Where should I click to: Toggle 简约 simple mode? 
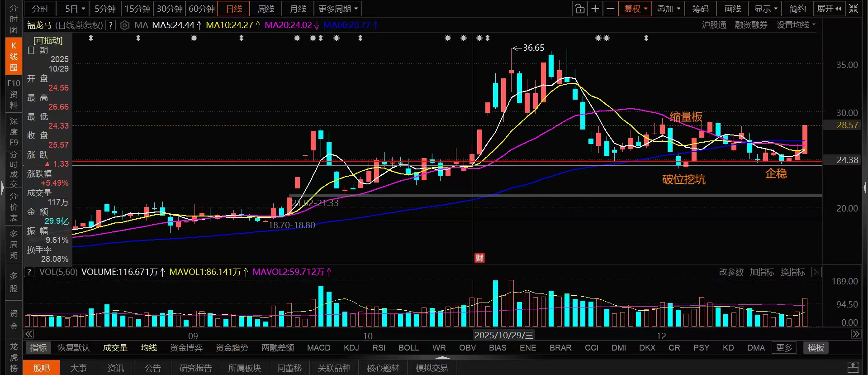[798, 9]
